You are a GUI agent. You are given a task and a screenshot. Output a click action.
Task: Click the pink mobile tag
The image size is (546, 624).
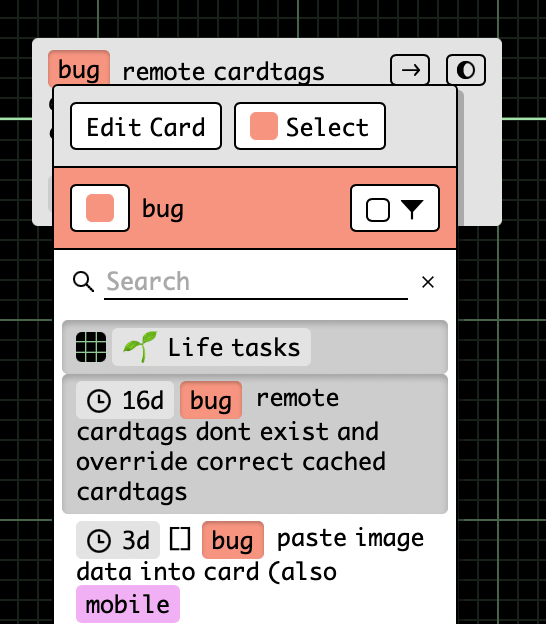[128, 604]
